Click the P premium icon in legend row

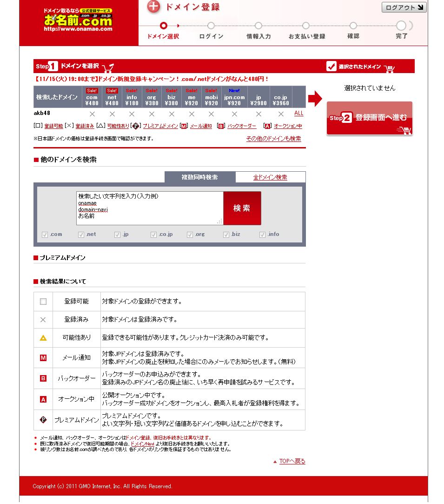click(x=136, y=126)
